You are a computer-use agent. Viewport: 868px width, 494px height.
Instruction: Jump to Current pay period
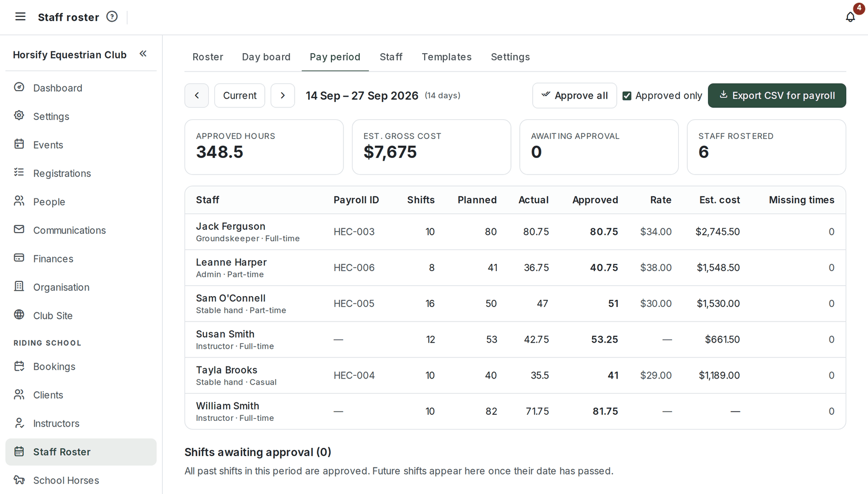point(240,95)
